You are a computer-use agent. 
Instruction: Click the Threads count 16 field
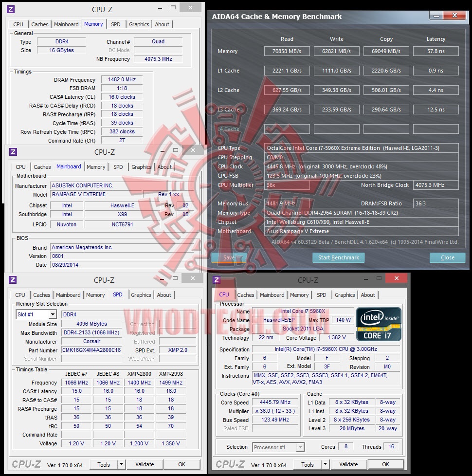pos(391,446)
